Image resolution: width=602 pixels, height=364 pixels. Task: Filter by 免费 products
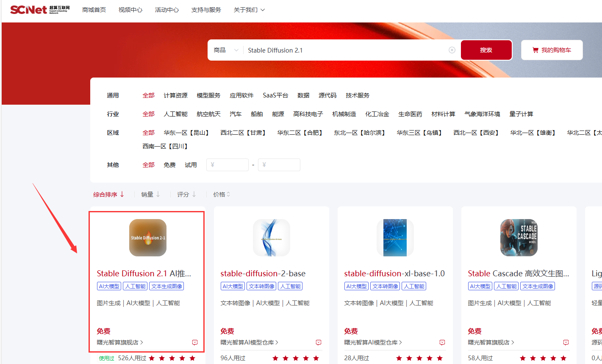tap(169, 165)
